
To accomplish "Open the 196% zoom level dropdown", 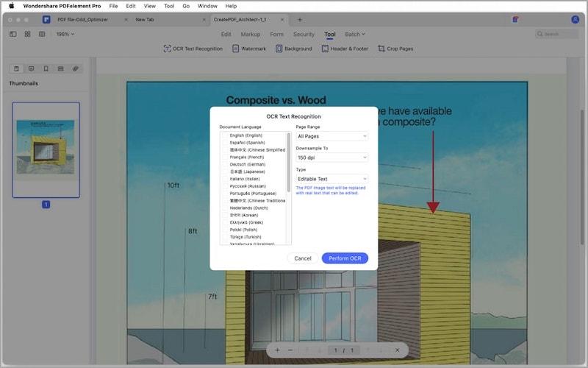I will point(65,34).
